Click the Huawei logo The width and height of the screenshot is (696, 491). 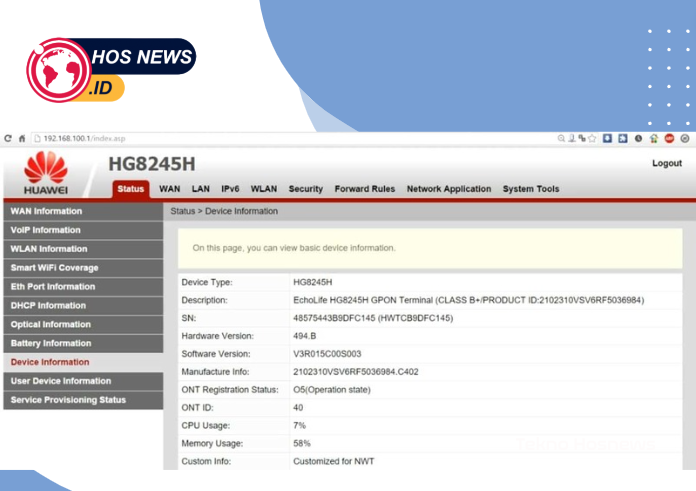pyautogui.click(x=46, y=173)
